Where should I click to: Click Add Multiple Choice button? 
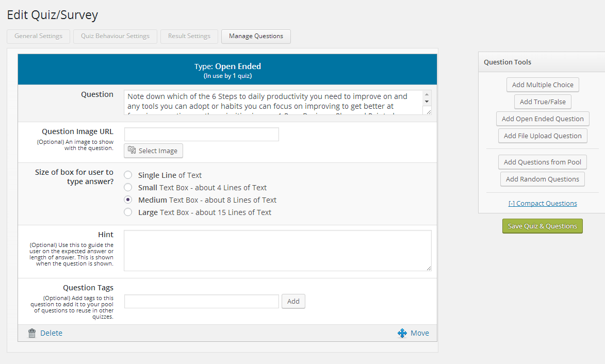click(x=543, y=85)
